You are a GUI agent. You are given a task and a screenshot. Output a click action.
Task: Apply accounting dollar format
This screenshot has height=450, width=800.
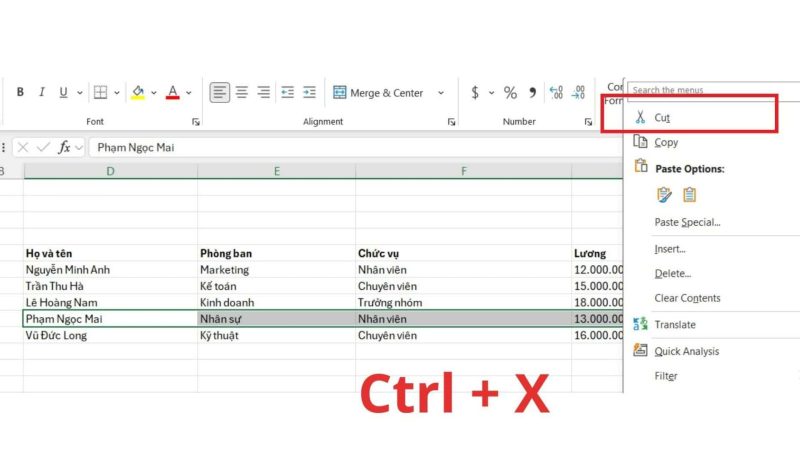point(475,92)
